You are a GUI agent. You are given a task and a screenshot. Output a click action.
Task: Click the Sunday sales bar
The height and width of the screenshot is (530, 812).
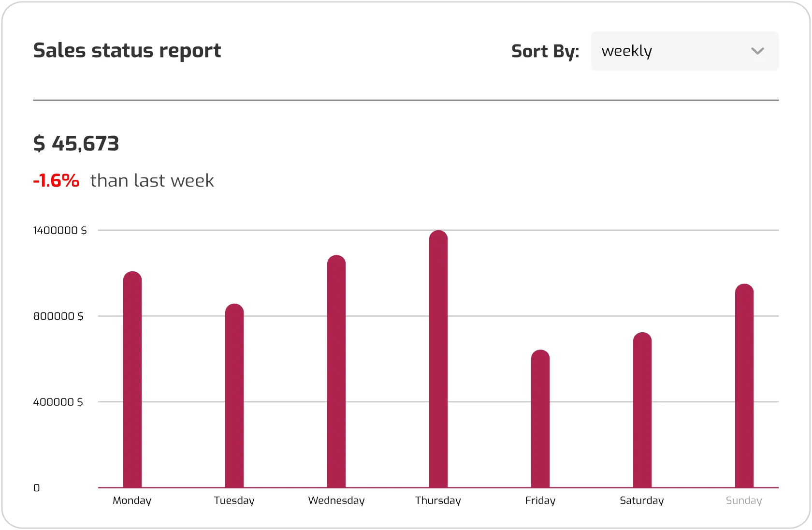(x=744, y=386)
